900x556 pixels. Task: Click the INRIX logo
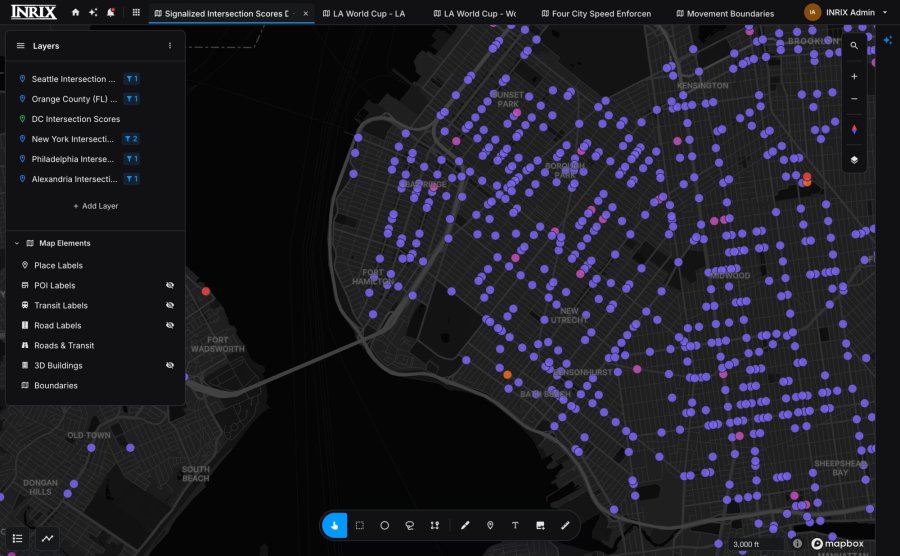(x=34, y=12)
